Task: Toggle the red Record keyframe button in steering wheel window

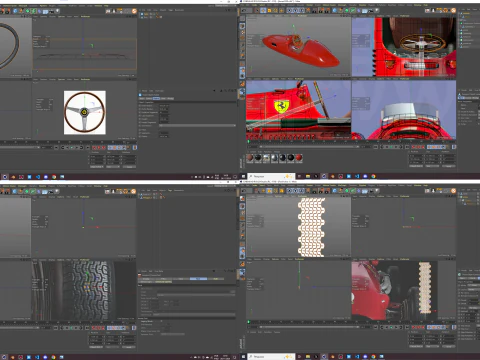Action: tap(94, 147)
